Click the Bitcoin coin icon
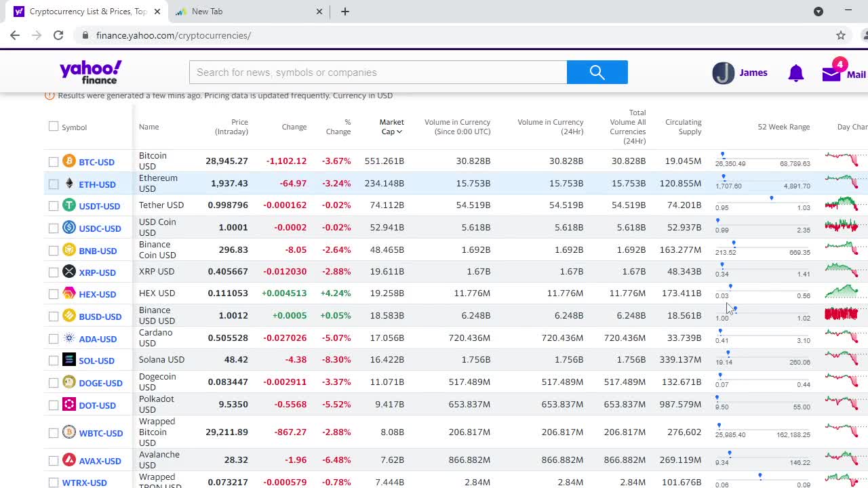The height and width of the screenshot is (488, 868). click(69, 161)
